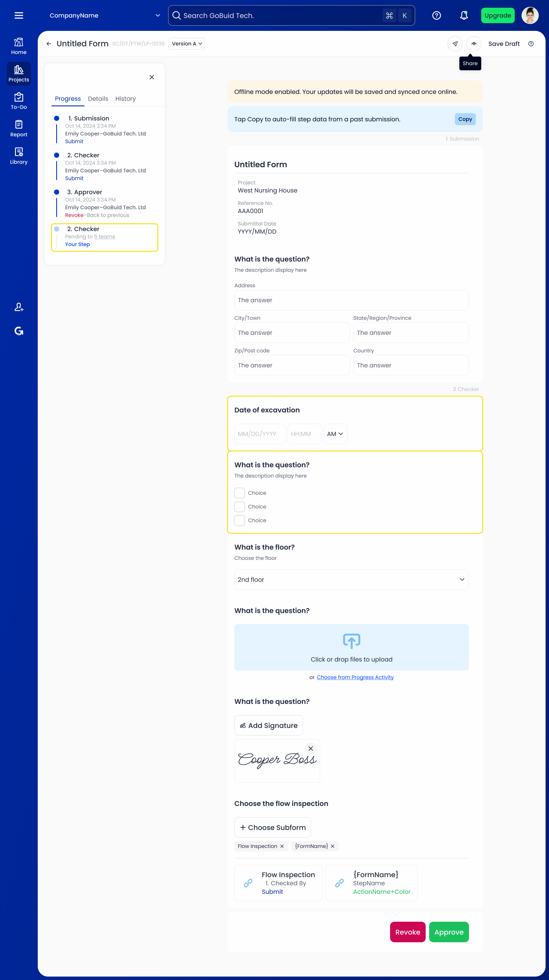
Task: Open the Version A dropdown
Action: [187, 44]
